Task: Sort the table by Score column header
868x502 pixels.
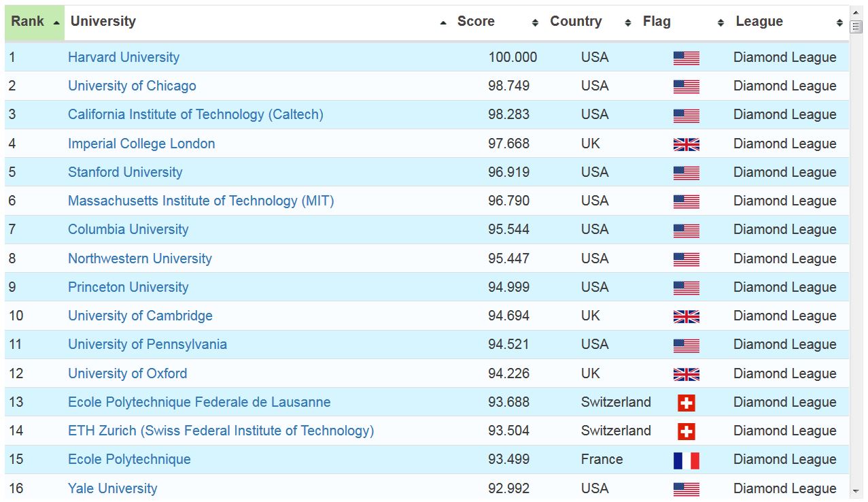Action: pos(497,22)
